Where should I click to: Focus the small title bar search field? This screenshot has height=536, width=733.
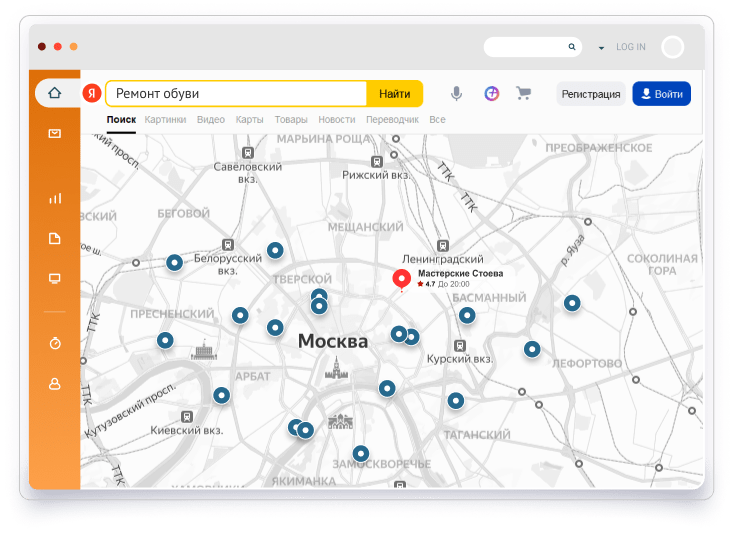point(532,47)
